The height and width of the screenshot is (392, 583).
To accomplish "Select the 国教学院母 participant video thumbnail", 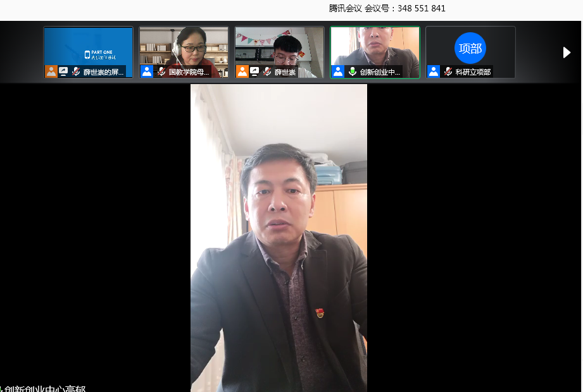I will tap(184, 46).
